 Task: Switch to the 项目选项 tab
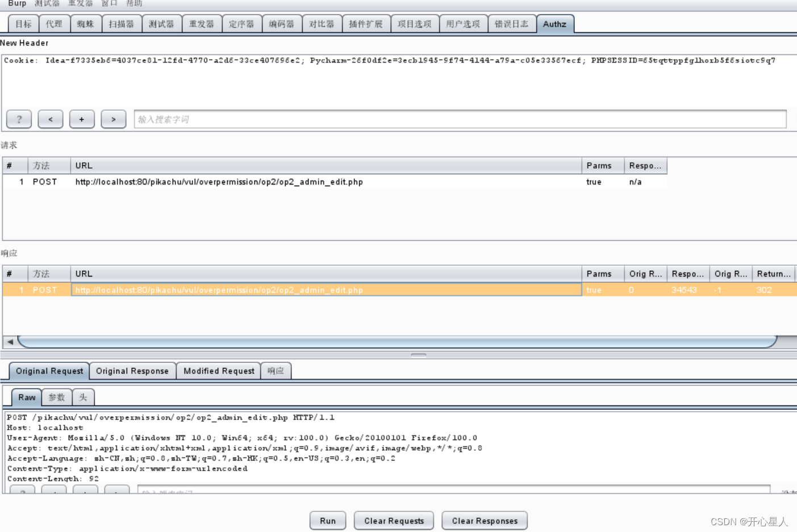pyautogui.click(x=415, y=24)
